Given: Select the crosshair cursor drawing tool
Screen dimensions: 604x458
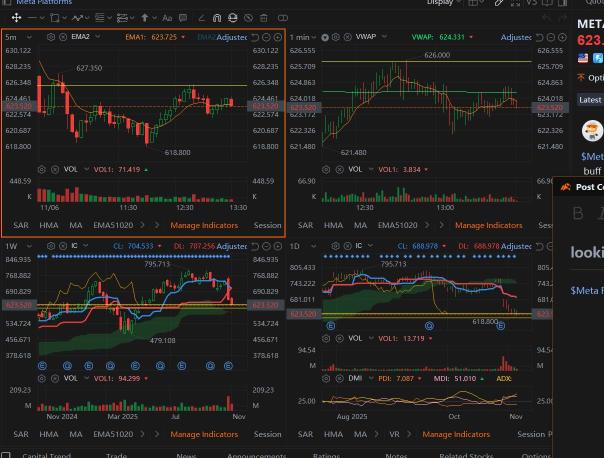Looking at the screenshot, I should coord(17,18).
